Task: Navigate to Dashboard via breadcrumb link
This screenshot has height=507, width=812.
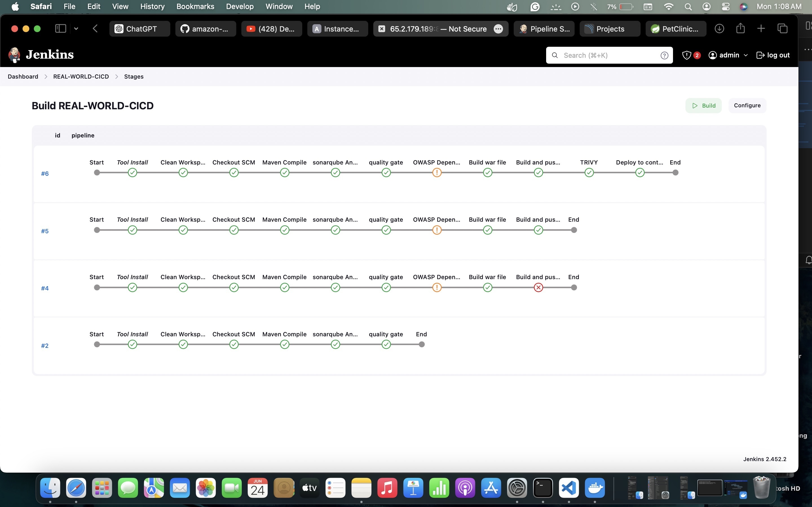Action: coord(23,76)
